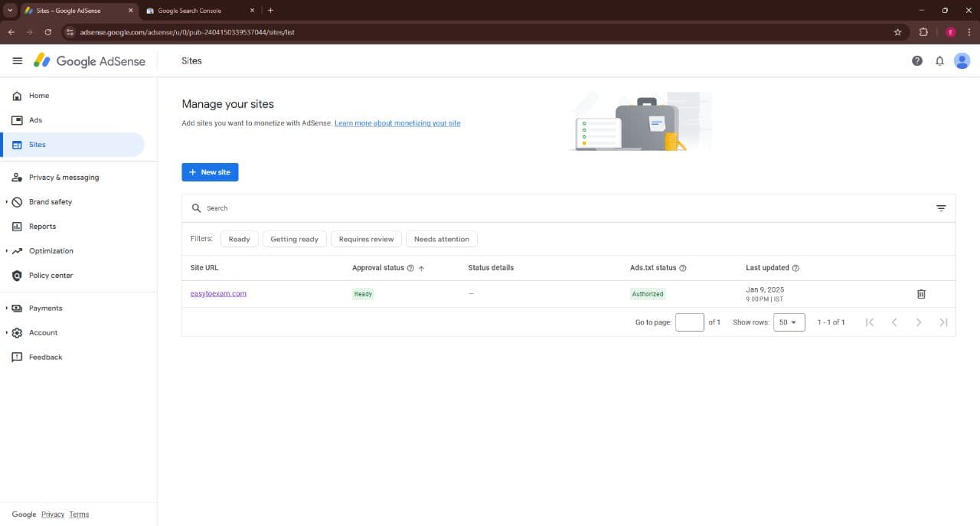Click the Site URL column header
Screen dimensions: 980x526
(204, 268)
